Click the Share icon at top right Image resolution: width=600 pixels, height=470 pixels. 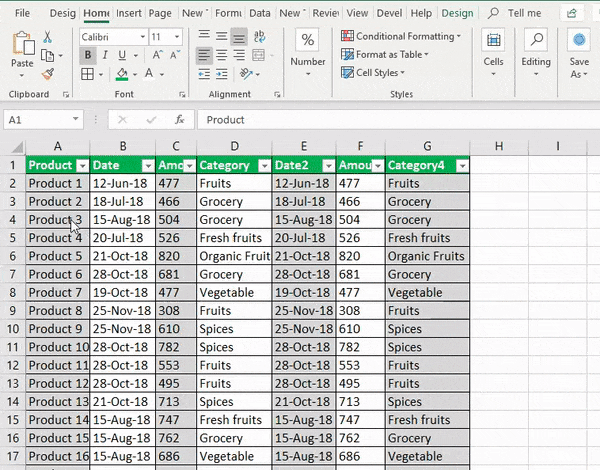click(572, 13)
